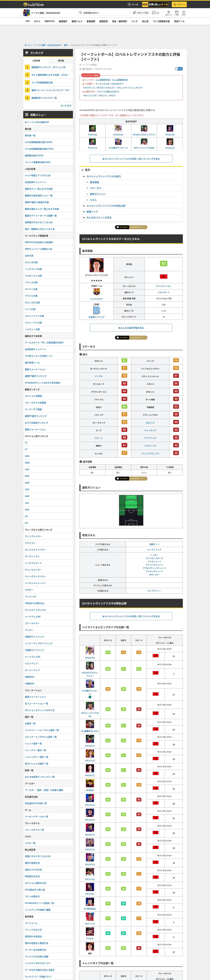Open the ディフレクティング stat link

point(150,453)
